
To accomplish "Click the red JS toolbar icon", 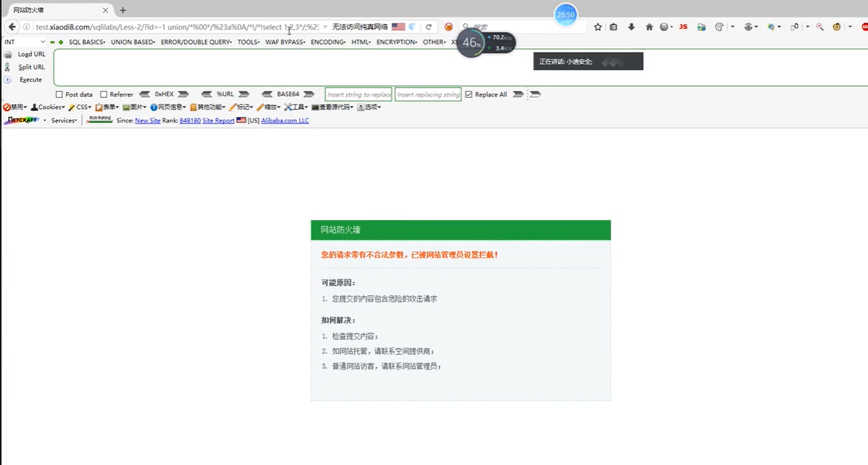I will [x=683, y=27].
